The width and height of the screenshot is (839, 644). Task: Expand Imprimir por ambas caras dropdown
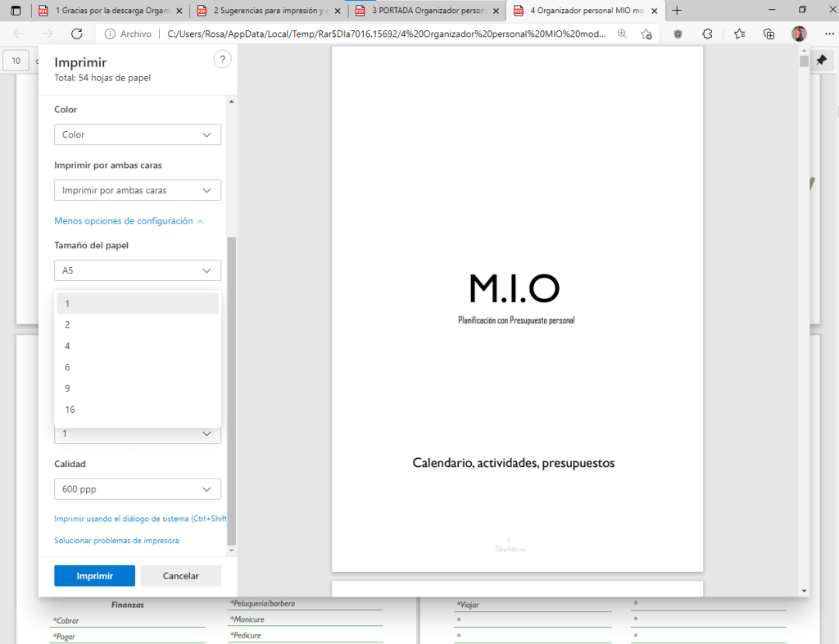point(138,190)
